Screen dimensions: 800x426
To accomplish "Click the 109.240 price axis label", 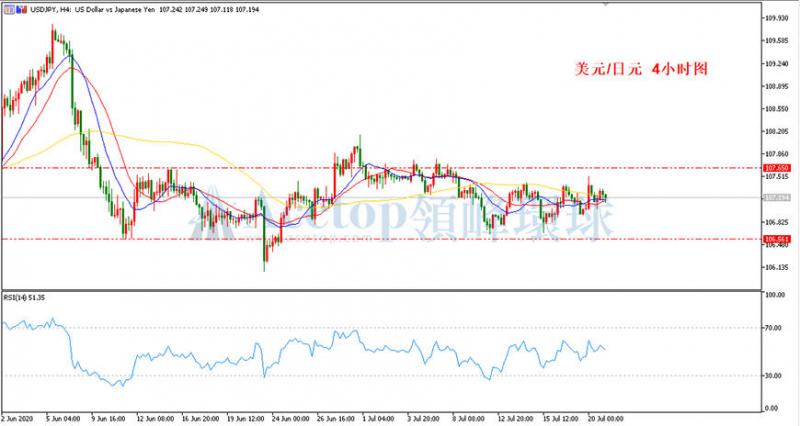I will coord(776,64).
